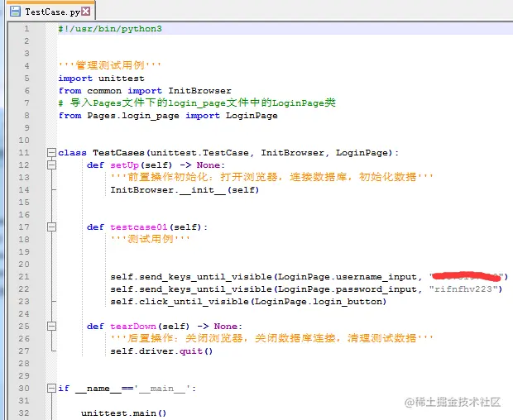Close the TestCase.py tab
This screenshot has height=420, width=513.
point(86,12)
